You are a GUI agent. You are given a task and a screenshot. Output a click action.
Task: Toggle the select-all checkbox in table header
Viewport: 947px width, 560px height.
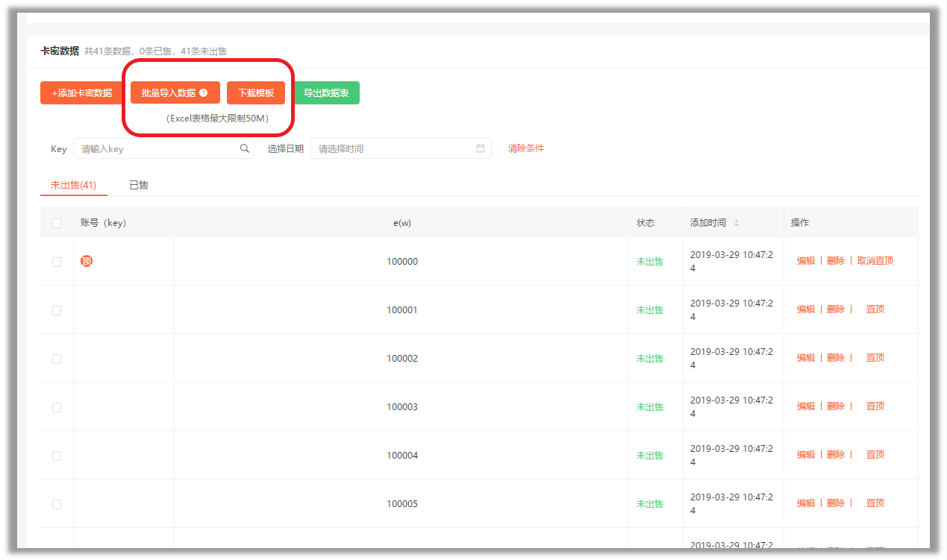click(57, 223)
